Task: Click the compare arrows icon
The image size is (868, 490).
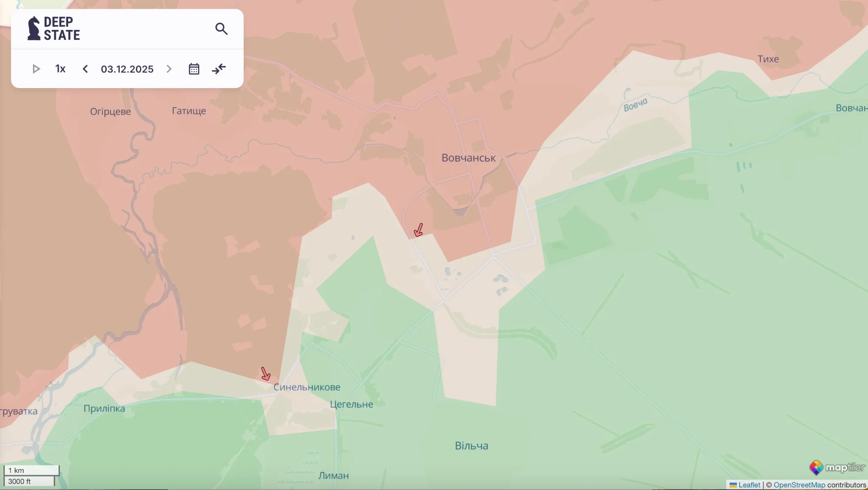Action: [x=219, y=69]
